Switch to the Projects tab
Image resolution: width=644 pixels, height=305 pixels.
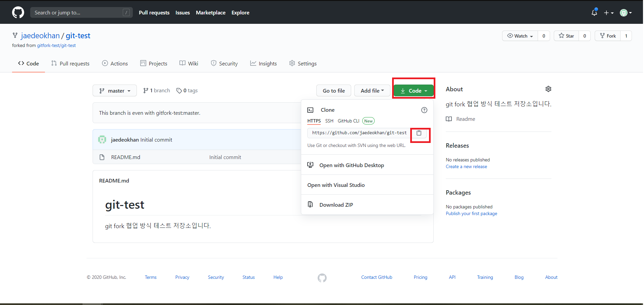tap(154, 63)
